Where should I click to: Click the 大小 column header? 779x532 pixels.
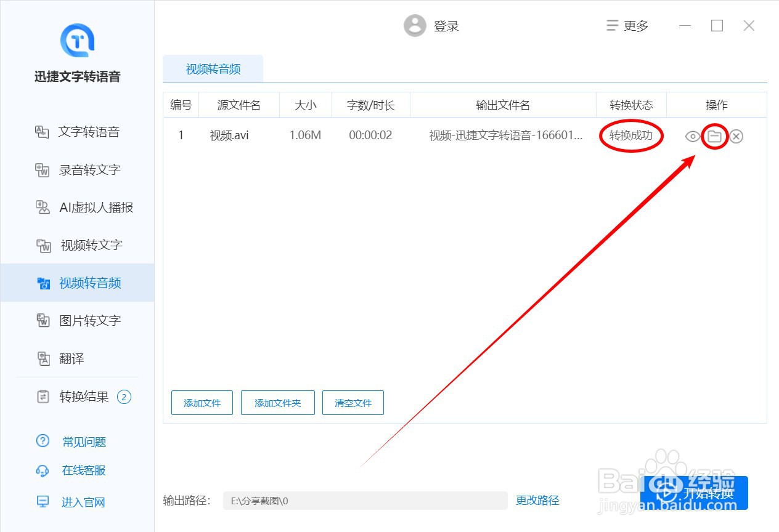point(306,105)
